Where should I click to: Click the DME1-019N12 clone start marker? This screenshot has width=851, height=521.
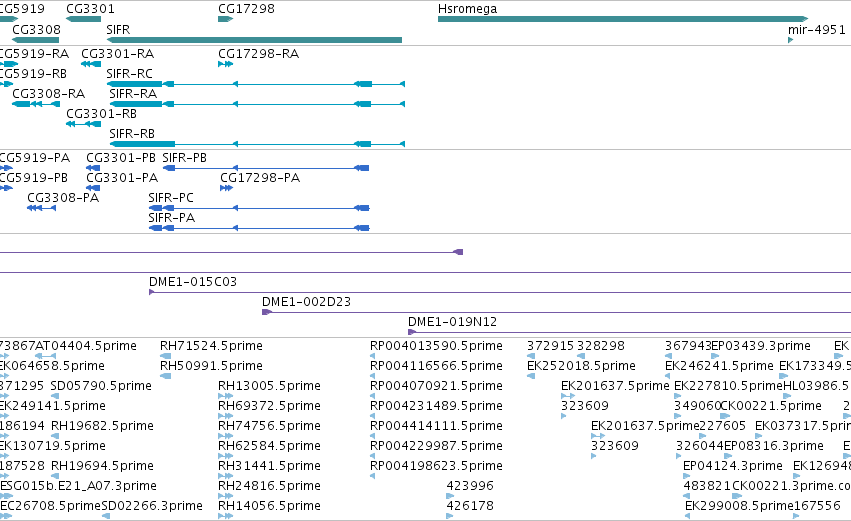[x=412, y=332]
